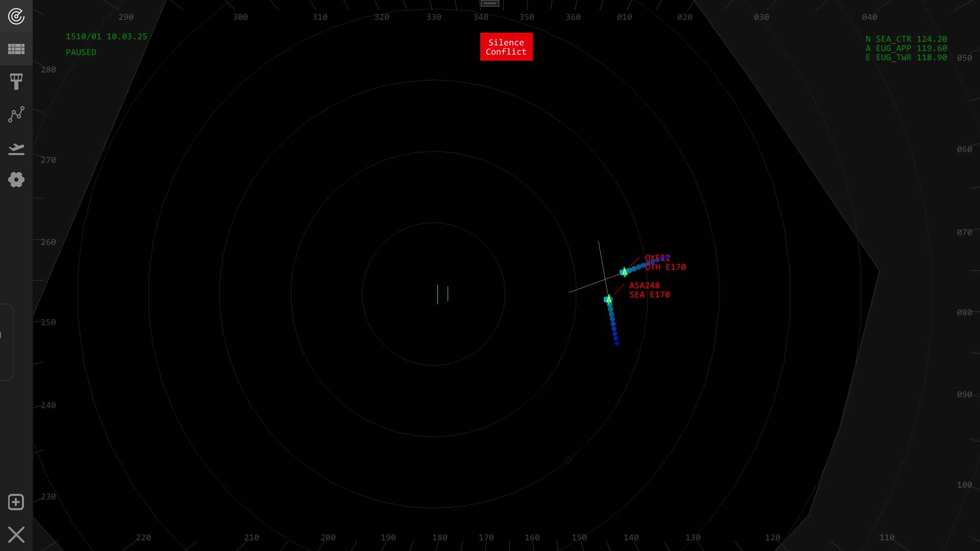This screenshot has width=980, height=551.
Task: Show the flight strips panel icon
Action: pos(16,49)
